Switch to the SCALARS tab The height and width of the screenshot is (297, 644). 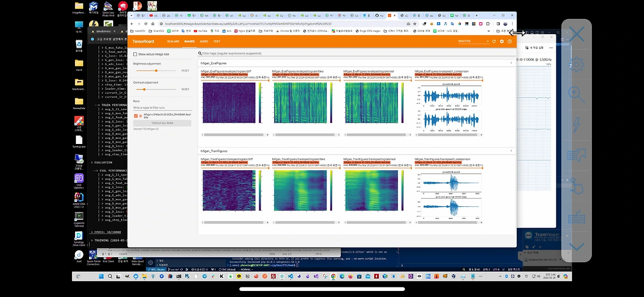coord(173,41)
